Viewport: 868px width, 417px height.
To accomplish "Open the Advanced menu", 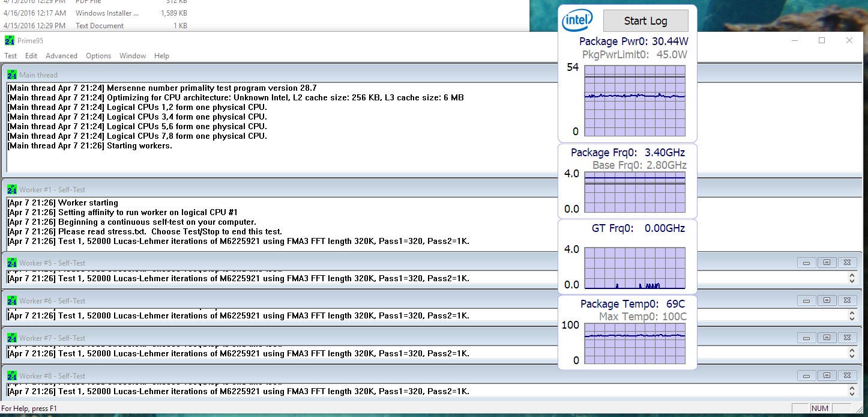I will coord(61,56).
